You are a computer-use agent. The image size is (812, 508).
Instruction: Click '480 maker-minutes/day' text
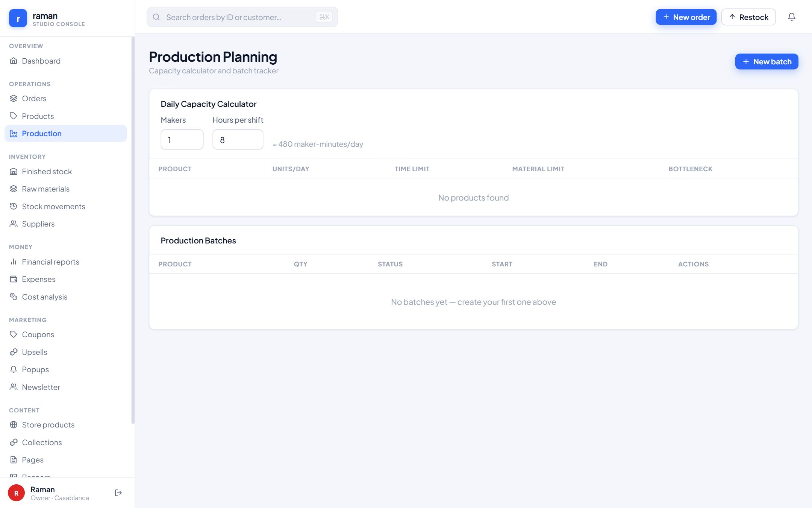(320, 144)
